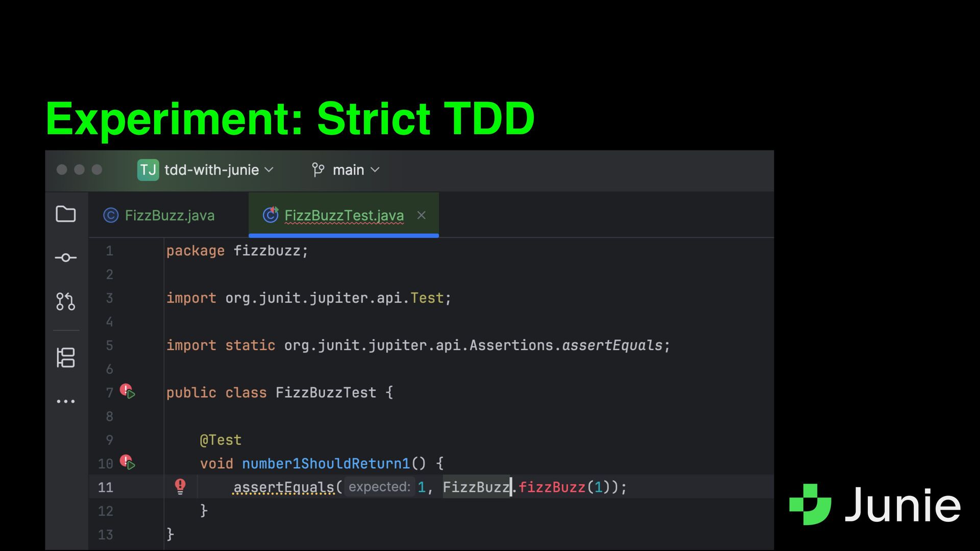Screen dimensions: 980x551
Task: Click the red error bulb on line 11
Action: pyautogui.click(x=180, y=486)
